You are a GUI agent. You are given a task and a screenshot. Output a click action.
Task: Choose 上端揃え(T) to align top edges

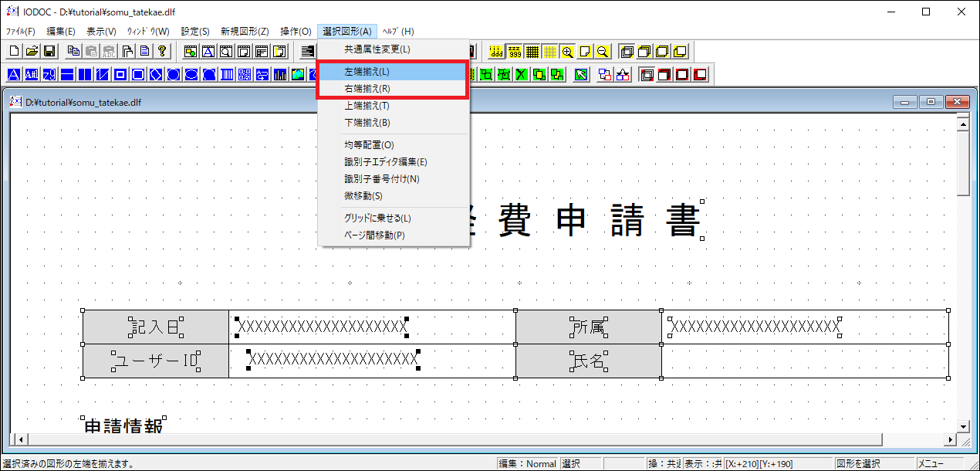click(393, 106)
